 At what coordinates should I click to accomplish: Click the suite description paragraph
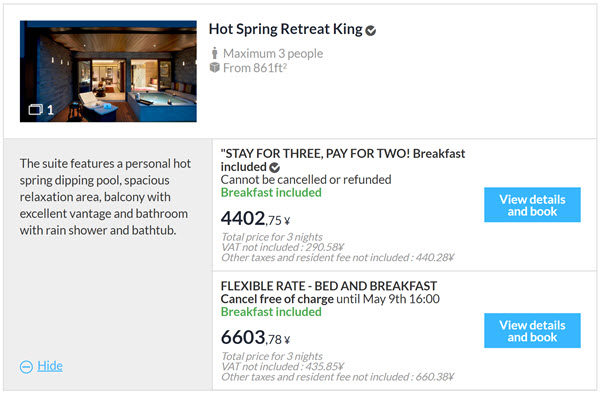(x=105, y=197)
